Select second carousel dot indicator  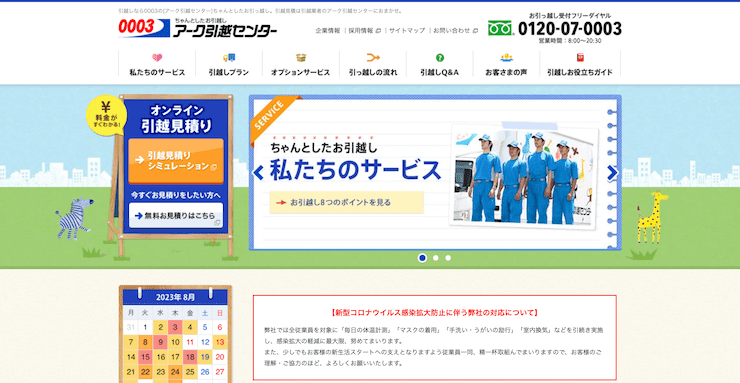coord(436,258)
